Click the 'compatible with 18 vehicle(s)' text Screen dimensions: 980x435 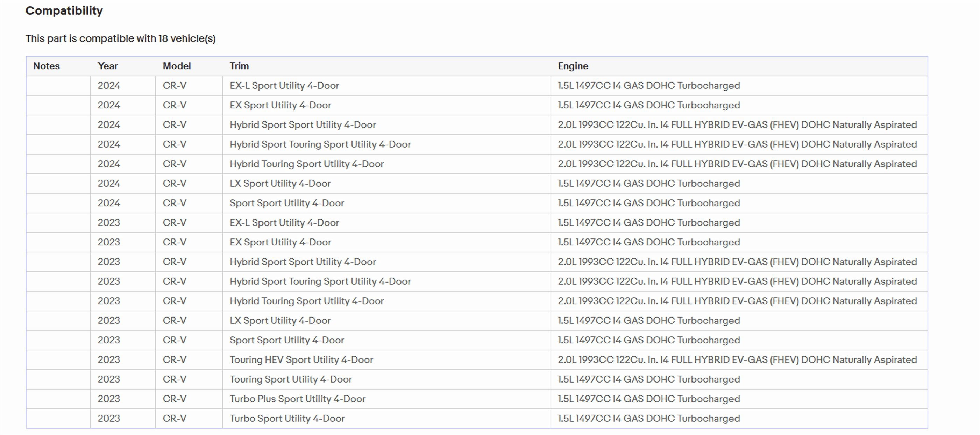[148, 38]
